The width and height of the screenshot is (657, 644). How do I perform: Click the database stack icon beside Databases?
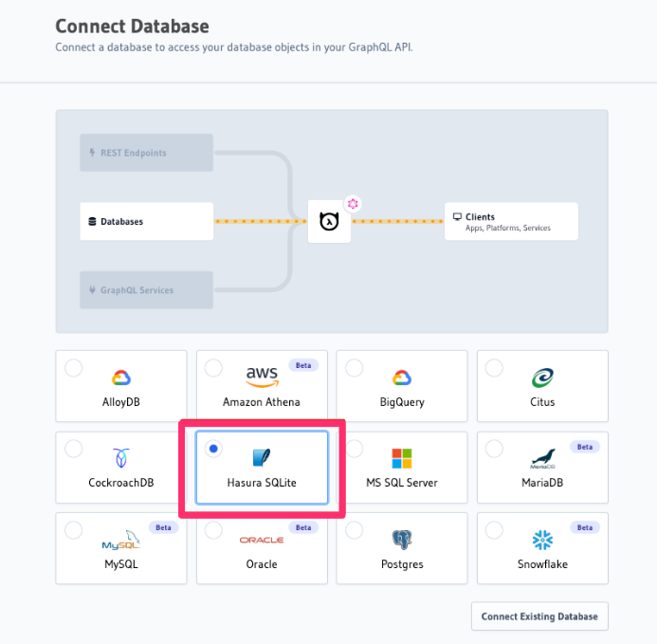(x=92, y=221)
